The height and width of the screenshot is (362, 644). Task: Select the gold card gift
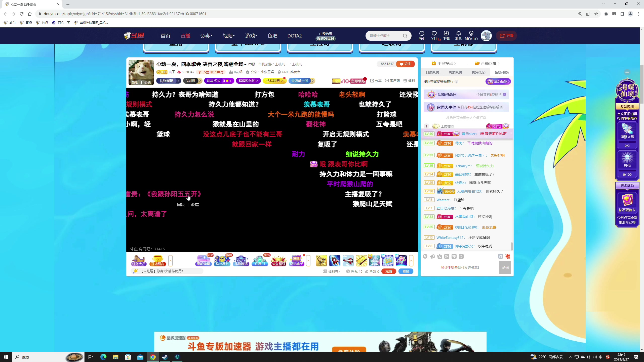pos(361,261)
